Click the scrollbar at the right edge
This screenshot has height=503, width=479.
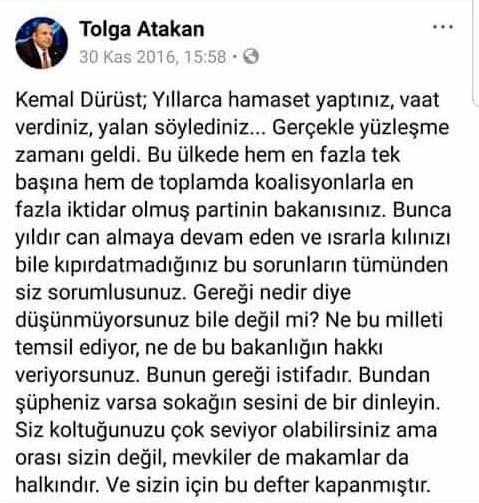point(476,53)
